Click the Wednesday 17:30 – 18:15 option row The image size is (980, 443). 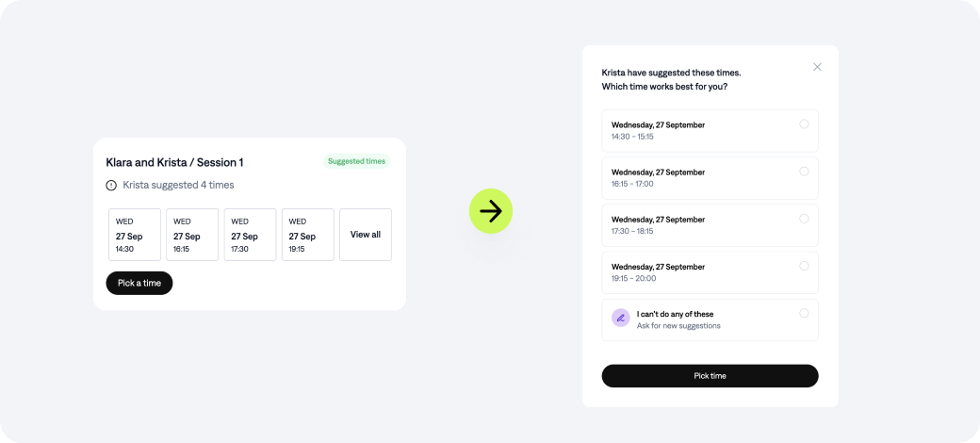pyautogui.click(x=710, y=225)
